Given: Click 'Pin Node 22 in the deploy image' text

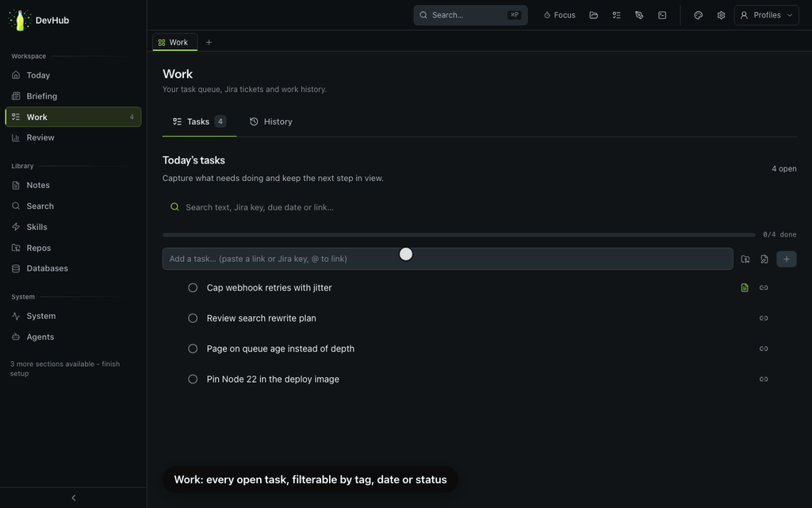Looking at the screenshot, I should tap(273, 379).
